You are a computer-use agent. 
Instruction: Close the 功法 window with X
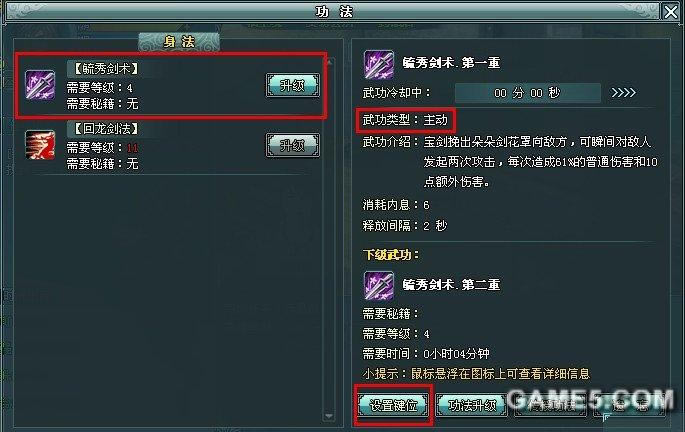click(x=671, y=12)
